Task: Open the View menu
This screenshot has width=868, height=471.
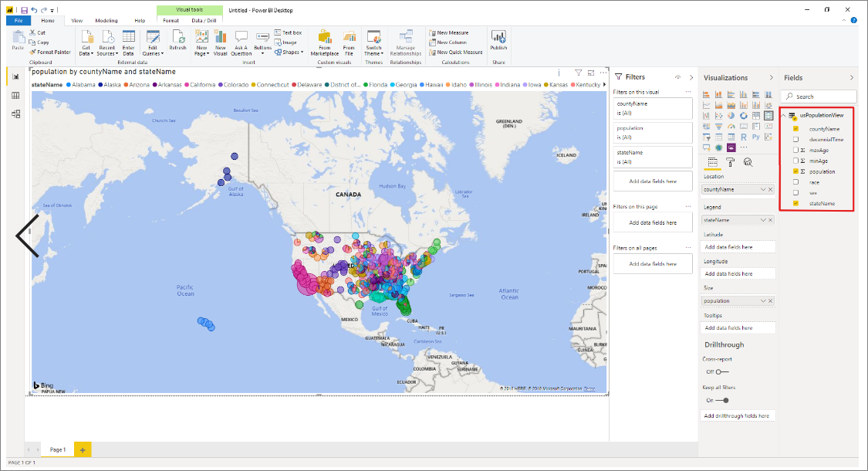Action: tap(76, 20)
